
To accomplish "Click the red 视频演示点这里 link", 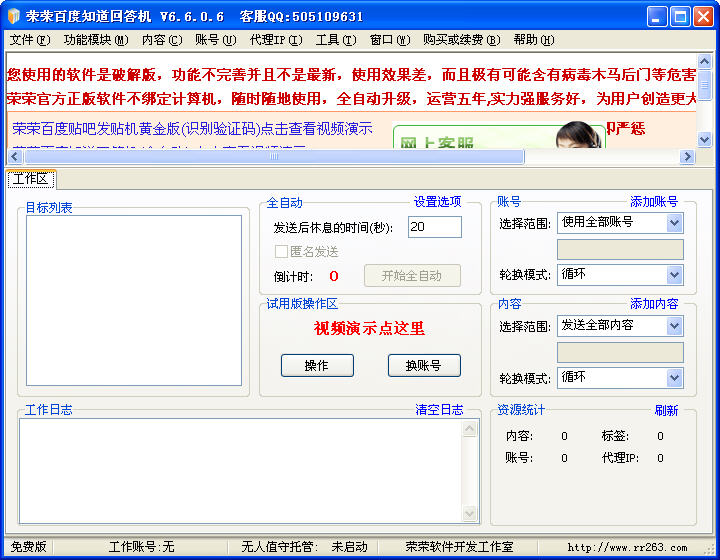I will pos(369,328).
